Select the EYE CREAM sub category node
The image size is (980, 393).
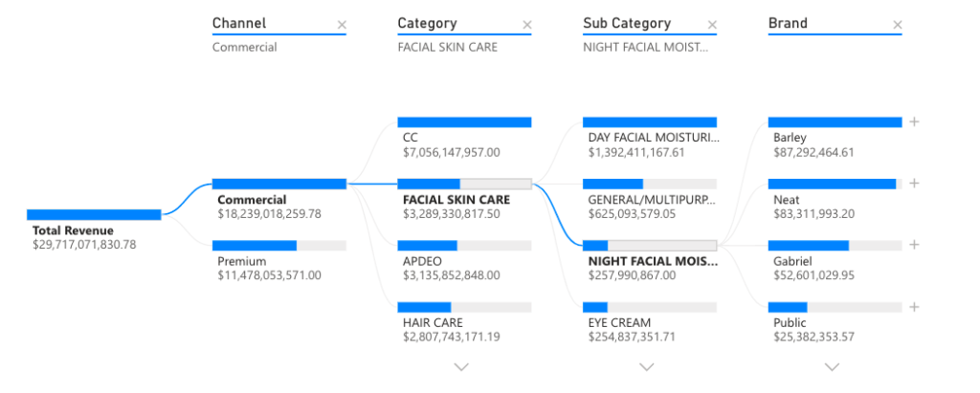(650, 323)
